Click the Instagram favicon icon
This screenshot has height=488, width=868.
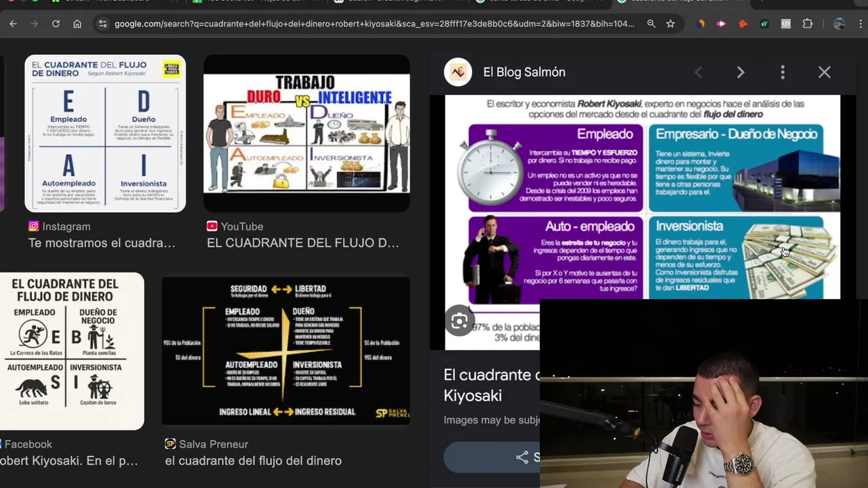click(x=33, y=226)
